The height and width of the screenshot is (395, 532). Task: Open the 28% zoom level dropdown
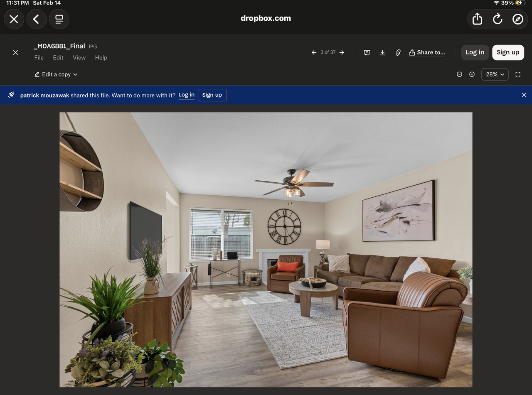(x=495, y=74)
